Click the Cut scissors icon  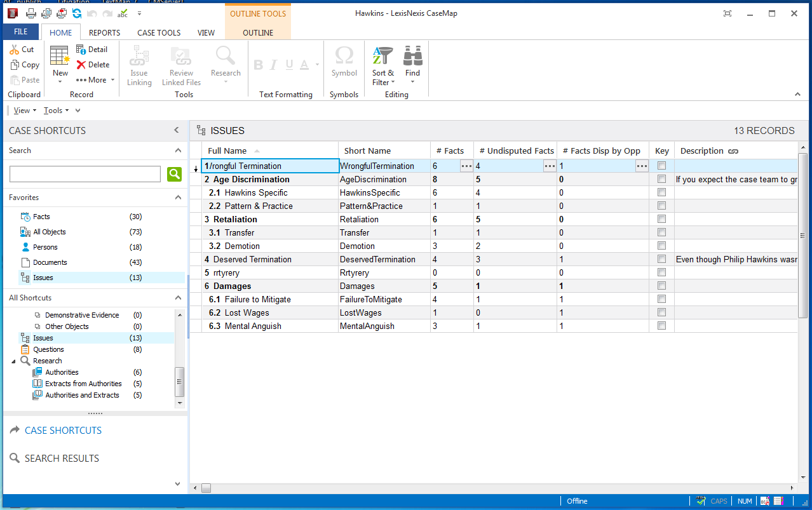pyautogui.click(x=15, y=50)
